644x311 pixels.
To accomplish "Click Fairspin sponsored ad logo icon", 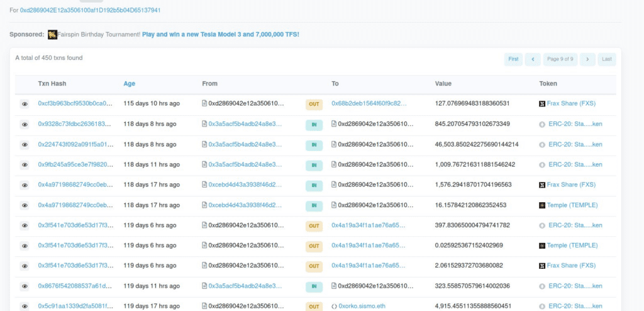I will (x=52, y=35).
